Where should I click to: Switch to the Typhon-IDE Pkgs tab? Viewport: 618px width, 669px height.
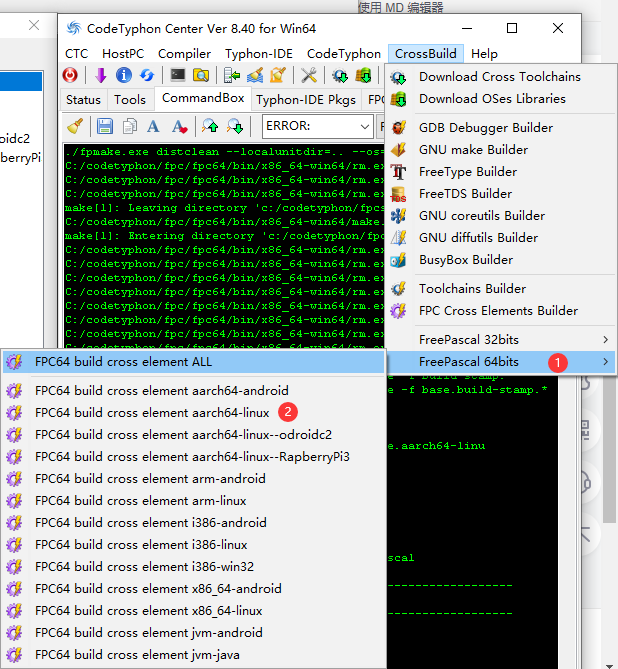coord(306,100)
